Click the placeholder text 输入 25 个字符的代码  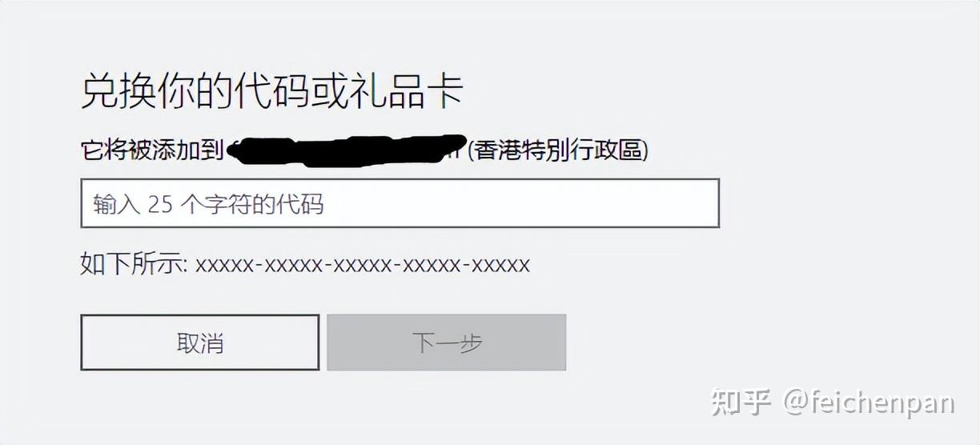click(x=208, y=204)
